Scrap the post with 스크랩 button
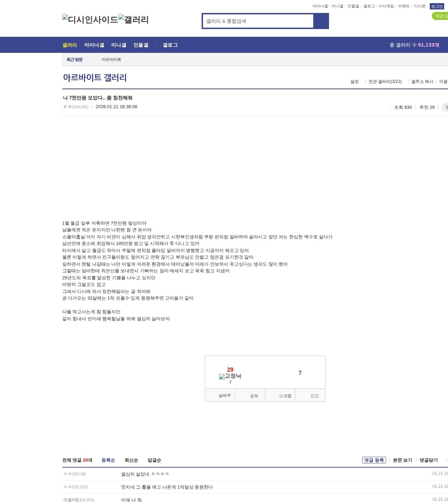 [285, 396]
